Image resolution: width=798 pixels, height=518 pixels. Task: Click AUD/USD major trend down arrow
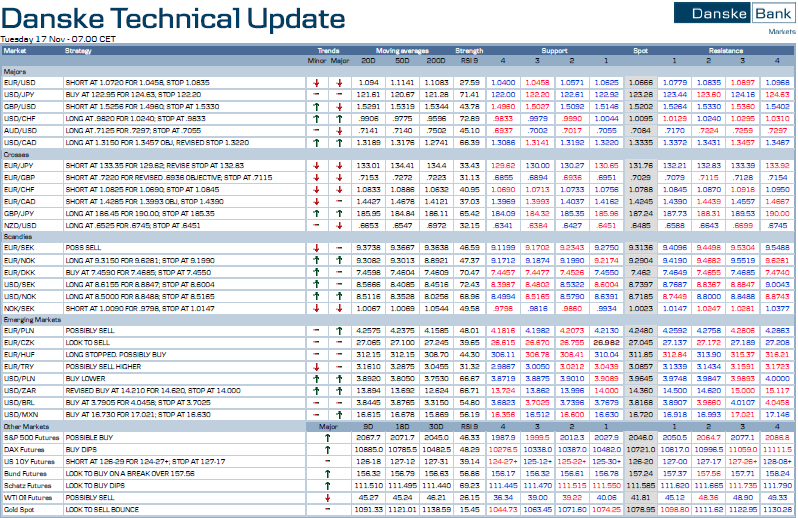[x=339, y=129]
